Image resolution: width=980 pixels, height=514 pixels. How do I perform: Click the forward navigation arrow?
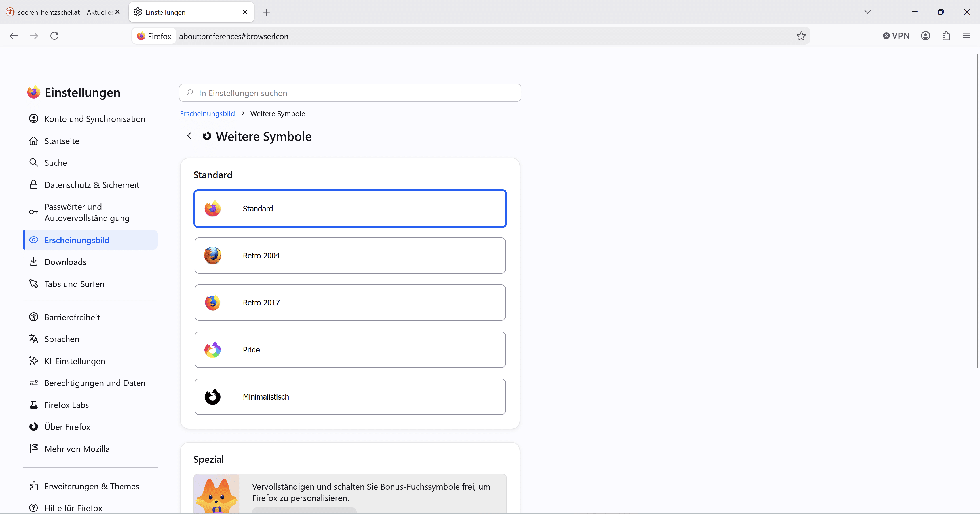click(x=34, y=36)
